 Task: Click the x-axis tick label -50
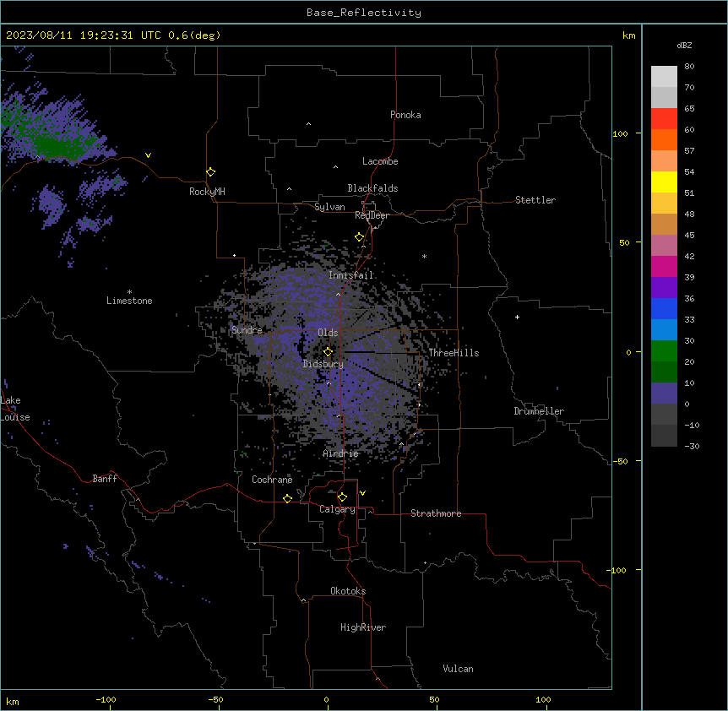(x=216, y=699)
